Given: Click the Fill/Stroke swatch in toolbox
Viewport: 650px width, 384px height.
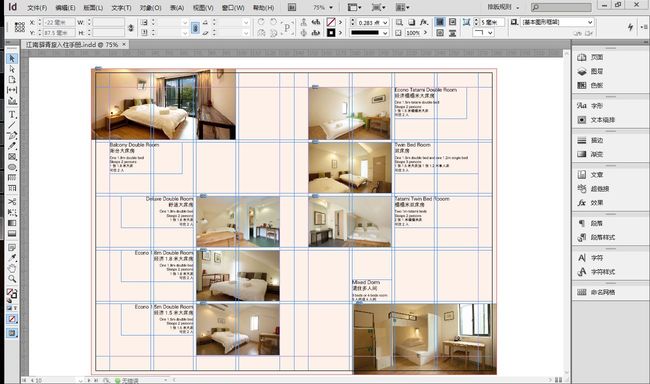Looking at the screenshot, I should click(x=12, y=294).
